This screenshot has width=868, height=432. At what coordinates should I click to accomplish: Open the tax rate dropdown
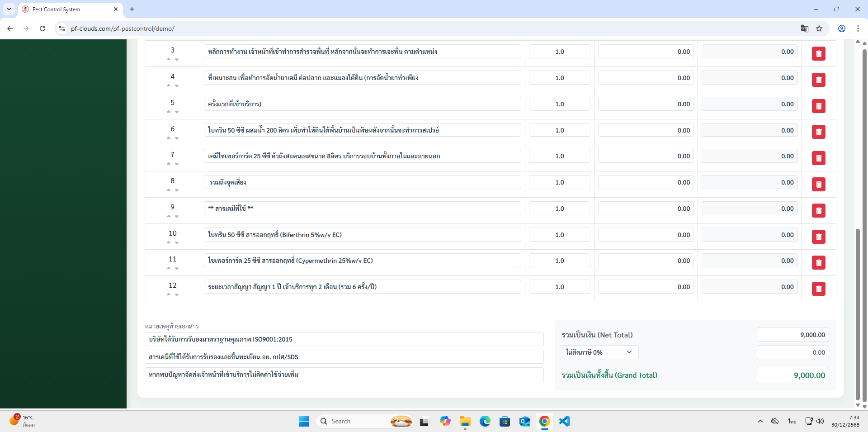(599, 352)
